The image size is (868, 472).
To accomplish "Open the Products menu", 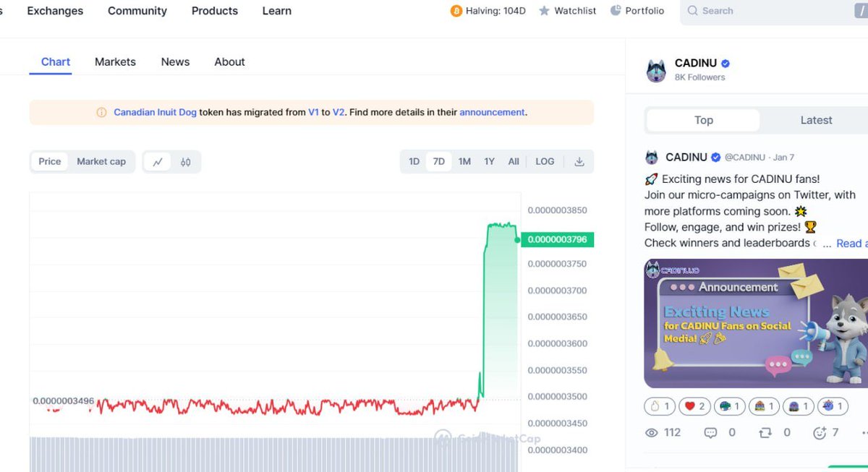I will click(215, 11).
